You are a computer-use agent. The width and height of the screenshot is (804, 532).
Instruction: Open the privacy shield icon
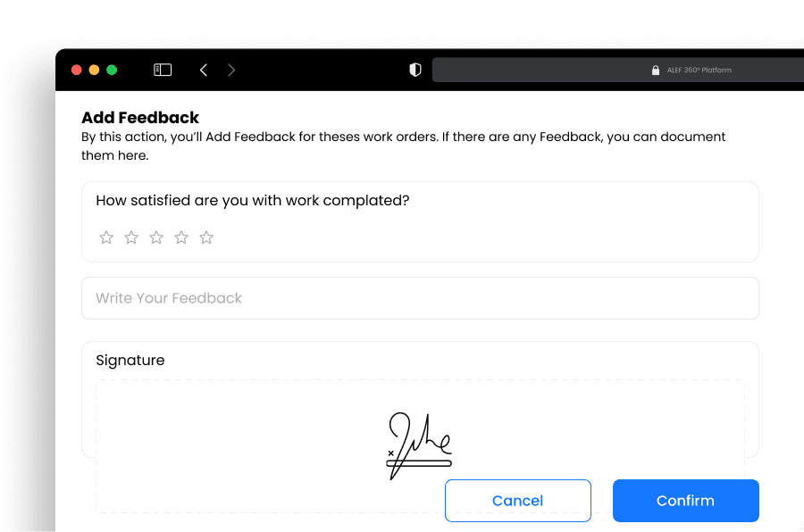point(415,70)
